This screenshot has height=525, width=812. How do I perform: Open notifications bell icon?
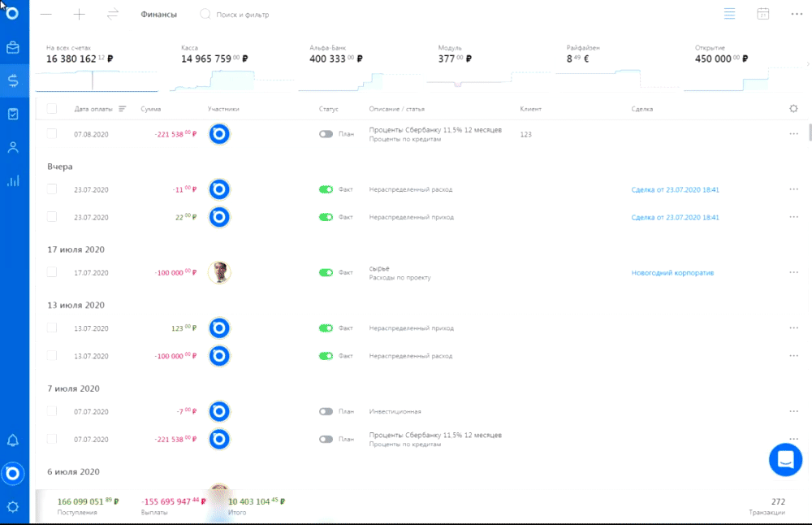(13, 440)
